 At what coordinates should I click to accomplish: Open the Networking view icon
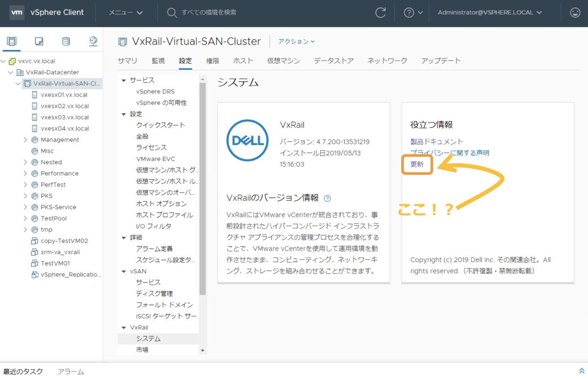[x=93, y=42]
